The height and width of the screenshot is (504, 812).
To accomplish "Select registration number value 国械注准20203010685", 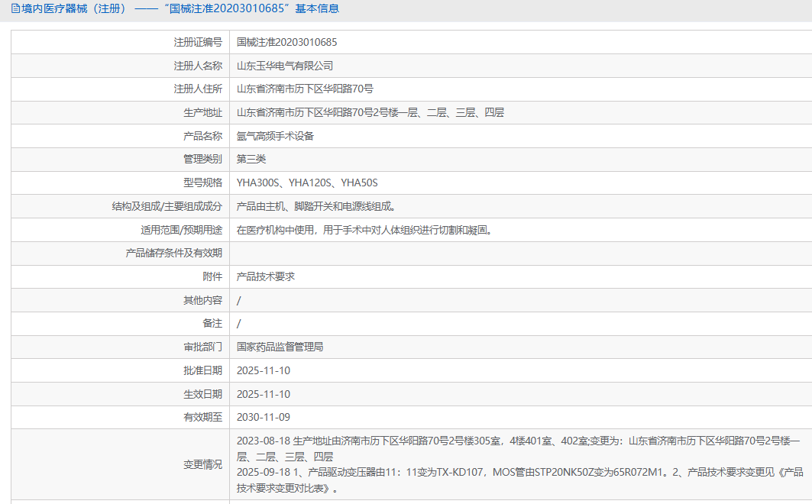I will [x=287, y=43].
